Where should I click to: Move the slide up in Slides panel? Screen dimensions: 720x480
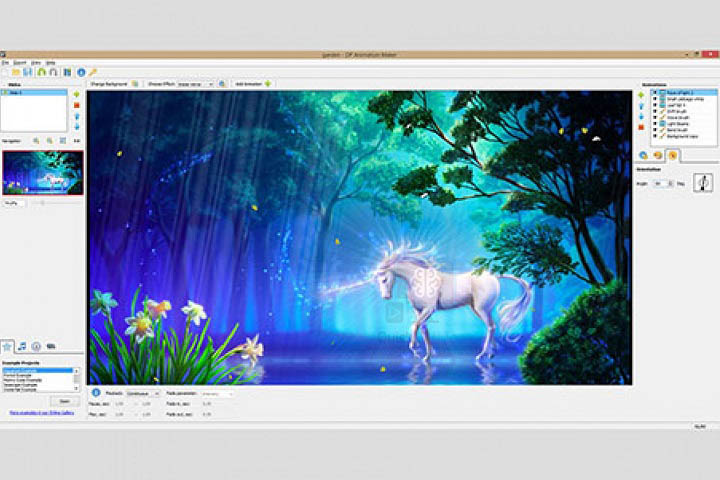point(77,117)
